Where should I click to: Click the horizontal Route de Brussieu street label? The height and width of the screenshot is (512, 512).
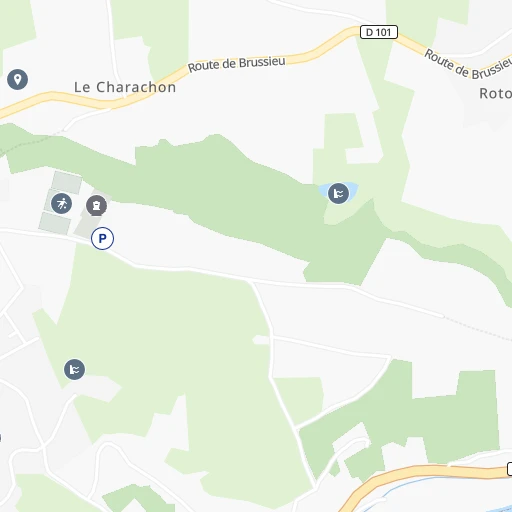coord(236,64)
